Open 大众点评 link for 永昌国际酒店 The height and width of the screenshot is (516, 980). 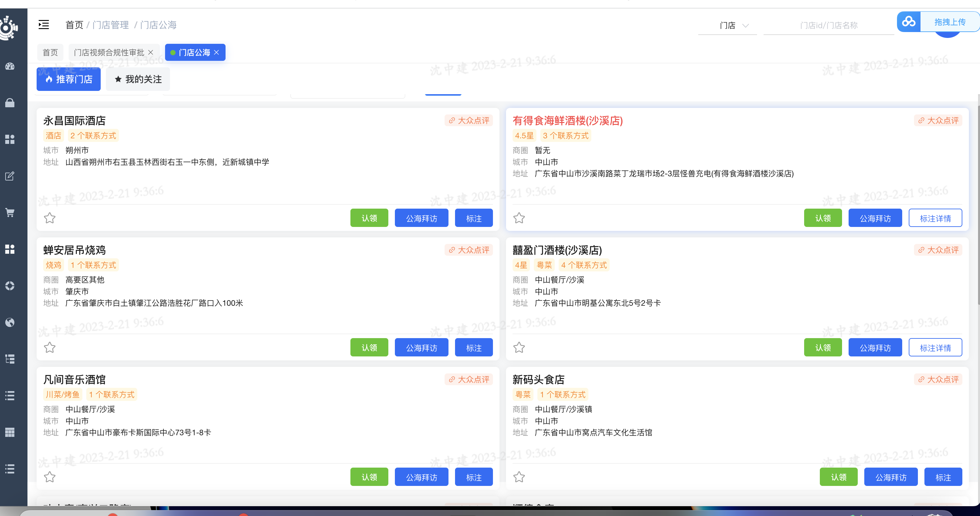click(469, 121)
